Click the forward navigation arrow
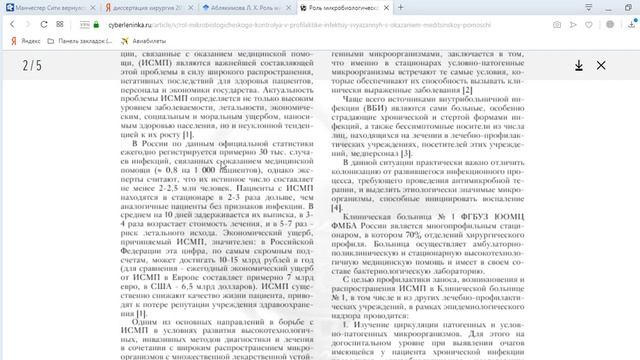 [28, 24]
